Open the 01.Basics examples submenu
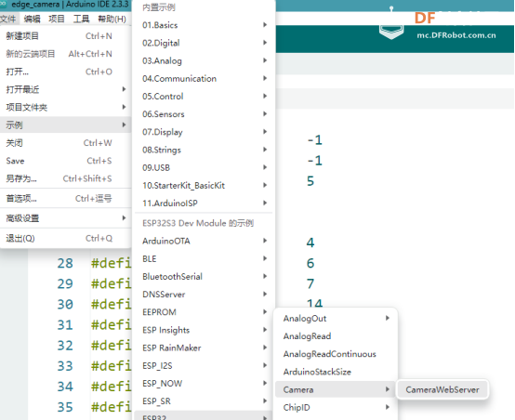This screenshot has width=515, height=420. [204, 25]
